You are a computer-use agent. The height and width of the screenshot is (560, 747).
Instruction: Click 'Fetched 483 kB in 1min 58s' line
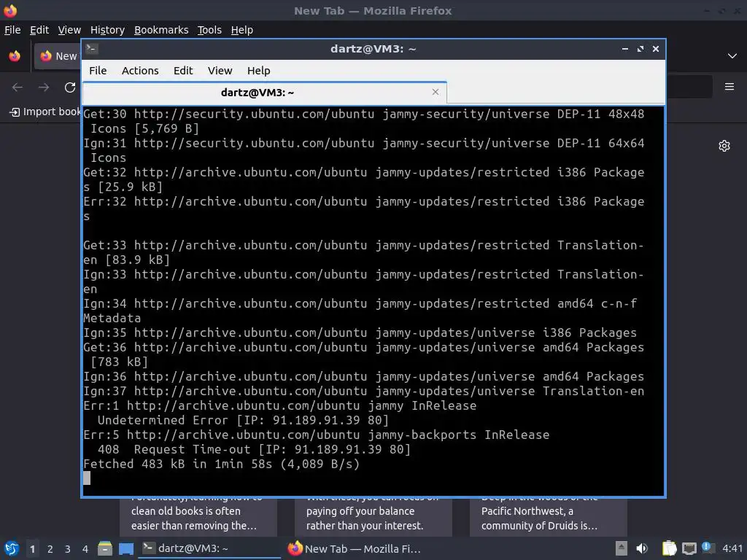(x=222, y=464)
